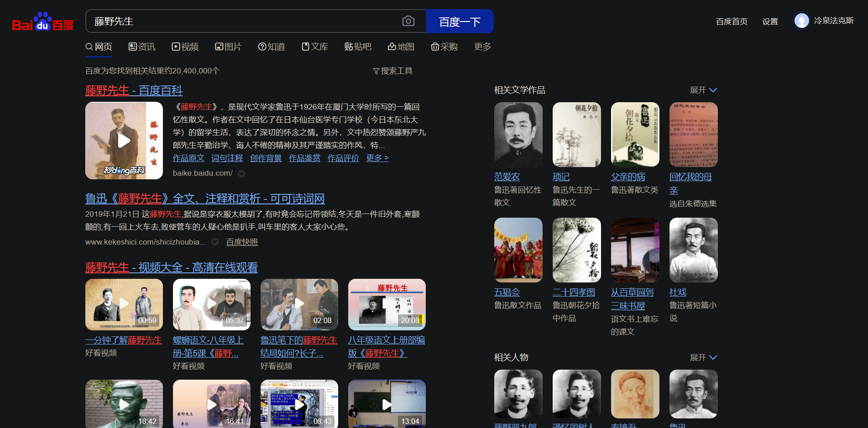
Task: Play the Baidu Baike video thumbnail
Action: click(x=124, y=141)
